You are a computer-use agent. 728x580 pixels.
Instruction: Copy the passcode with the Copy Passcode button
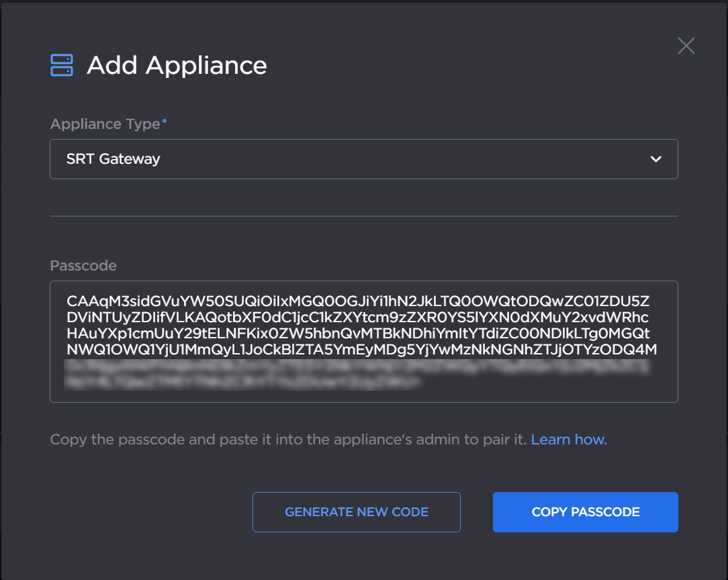[x=585, y=512]
